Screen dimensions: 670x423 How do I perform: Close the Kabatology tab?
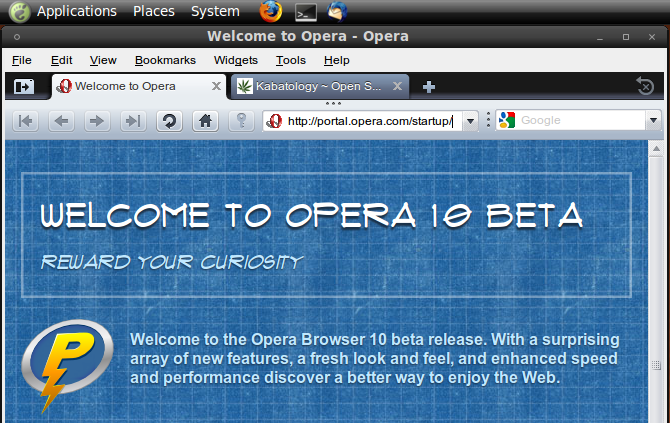[397, 86]
